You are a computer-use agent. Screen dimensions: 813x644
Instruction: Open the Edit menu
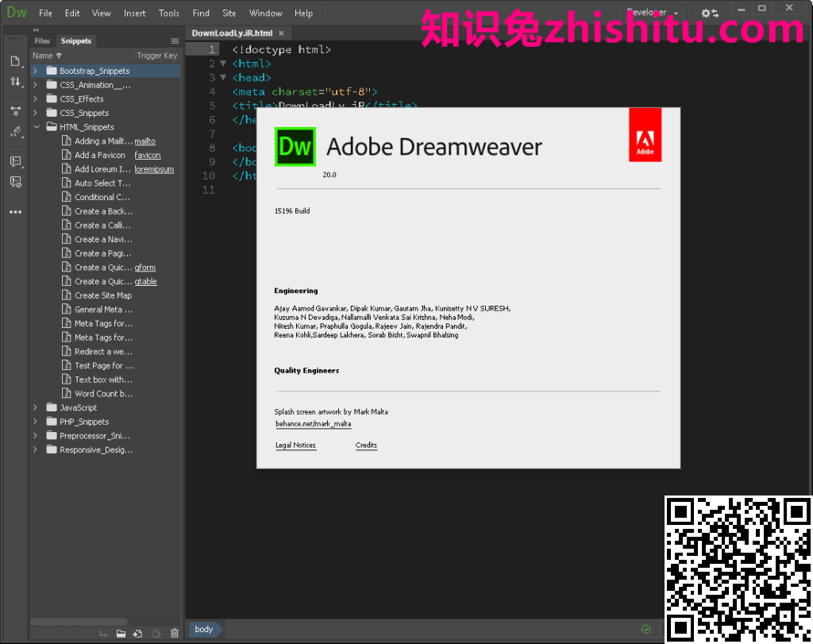(x=72, y=13)
